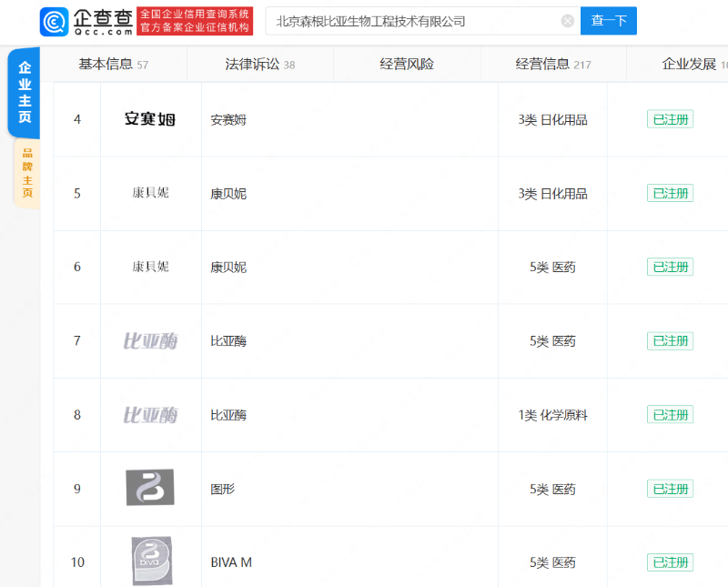Open the BIVA M trademark name
The width and height of the screenshot is (728, 587).
[x=231, y=562]
